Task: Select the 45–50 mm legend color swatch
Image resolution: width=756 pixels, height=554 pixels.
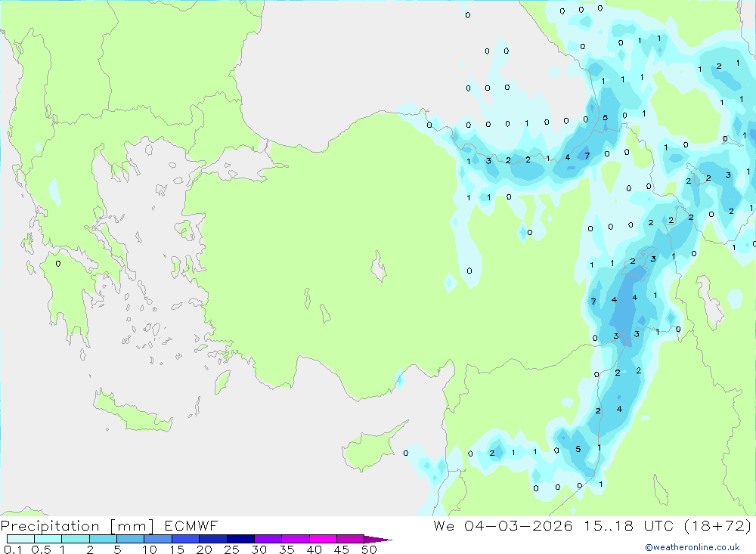Action: tap(351, 539)
